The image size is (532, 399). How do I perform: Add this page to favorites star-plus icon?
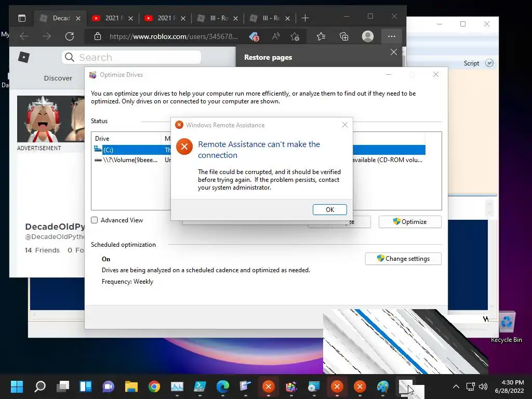[x=295, y=36]
